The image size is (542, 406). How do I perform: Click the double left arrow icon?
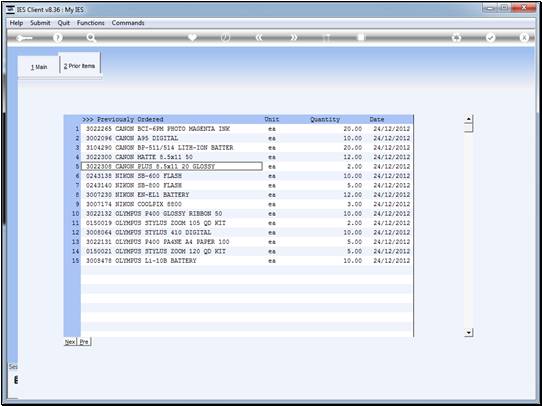click(x=259, y=38)
